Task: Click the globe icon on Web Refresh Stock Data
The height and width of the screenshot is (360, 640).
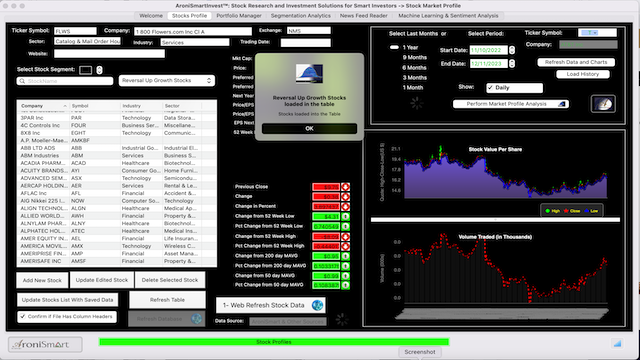Action: tap(317, 305)
